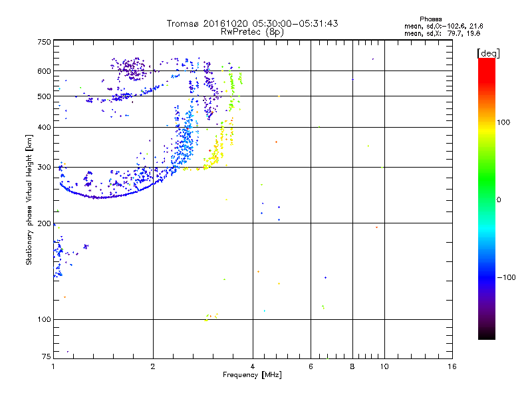
Task: Click the '1' frequency tick label
Action: (54, 366)
